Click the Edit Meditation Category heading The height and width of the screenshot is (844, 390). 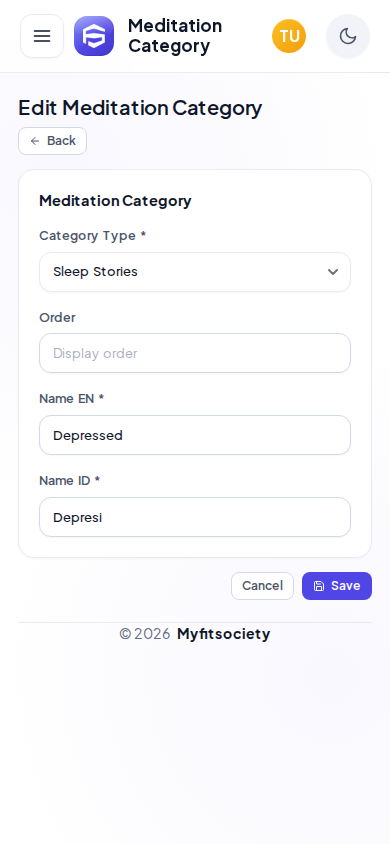(140, 108)
